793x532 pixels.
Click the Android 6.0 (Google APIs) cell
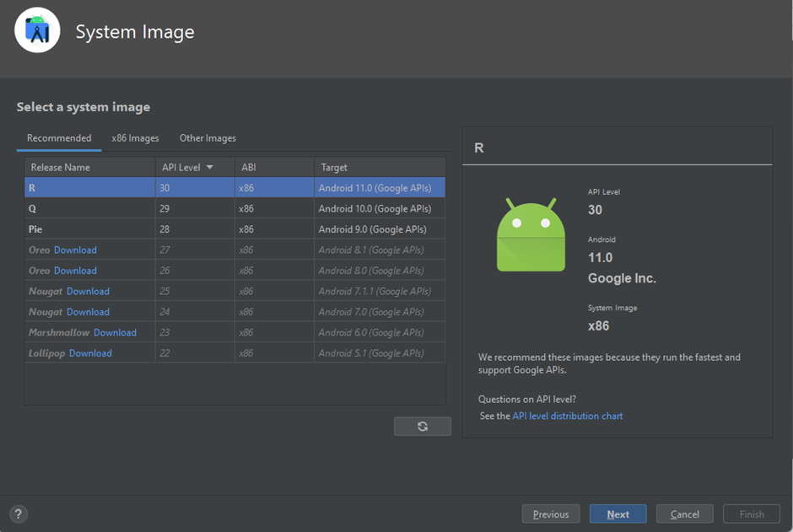point(380,333)
